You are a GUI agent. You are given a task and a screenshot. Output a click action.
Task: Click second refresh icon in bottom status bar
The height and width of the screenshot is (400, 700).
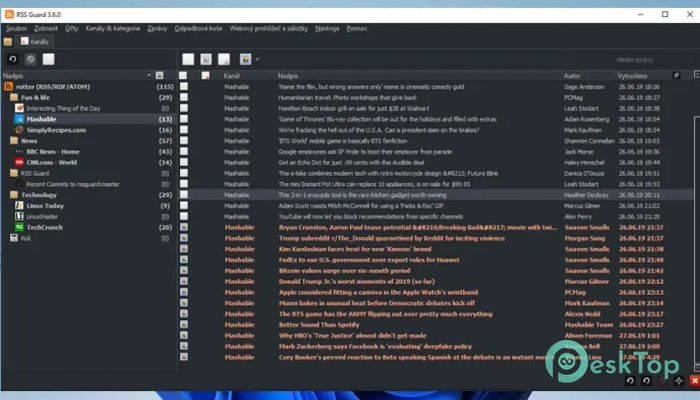coord(646,381)
